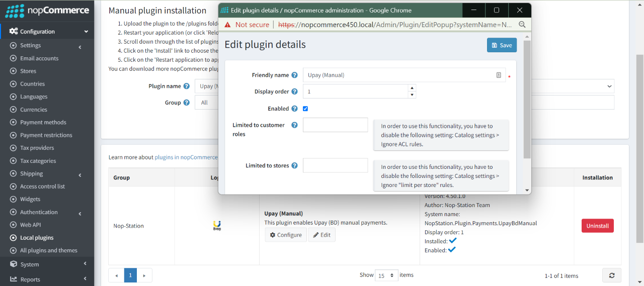Screen dimensions: 644x286
Task: Click help icon beside Enabled label
Action: [x=294, y=109]
